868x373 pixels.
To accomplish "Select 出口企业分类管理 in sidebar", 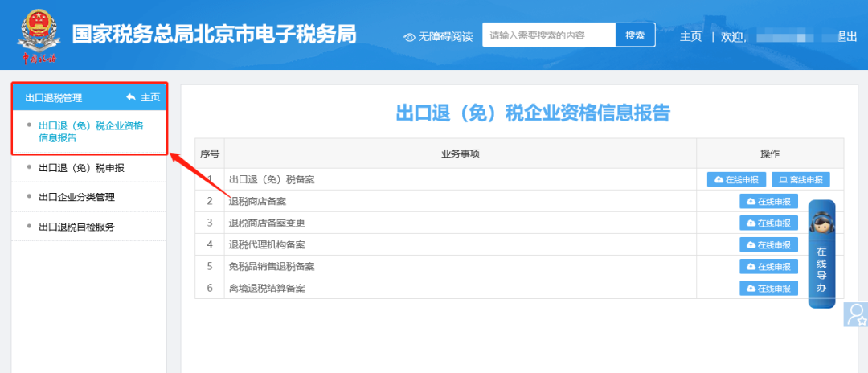I will (77, 197).
